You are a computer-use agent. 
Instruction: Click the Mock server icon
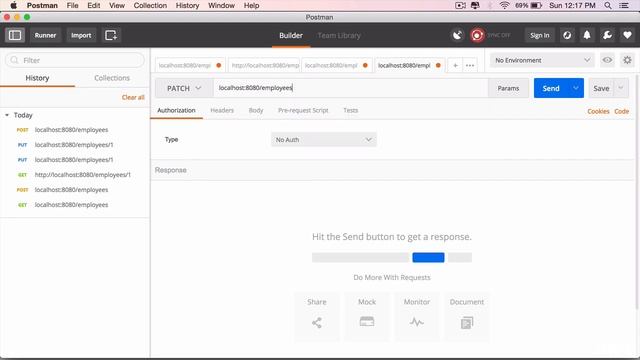pos(367,322)
